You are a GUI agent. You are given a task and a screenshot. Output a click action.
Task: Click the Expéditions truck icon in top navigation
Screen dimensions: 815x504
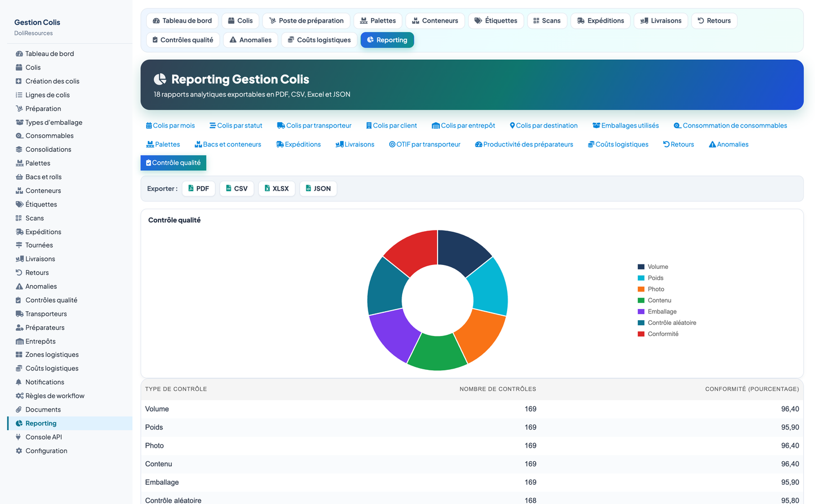tap(580, 21)
